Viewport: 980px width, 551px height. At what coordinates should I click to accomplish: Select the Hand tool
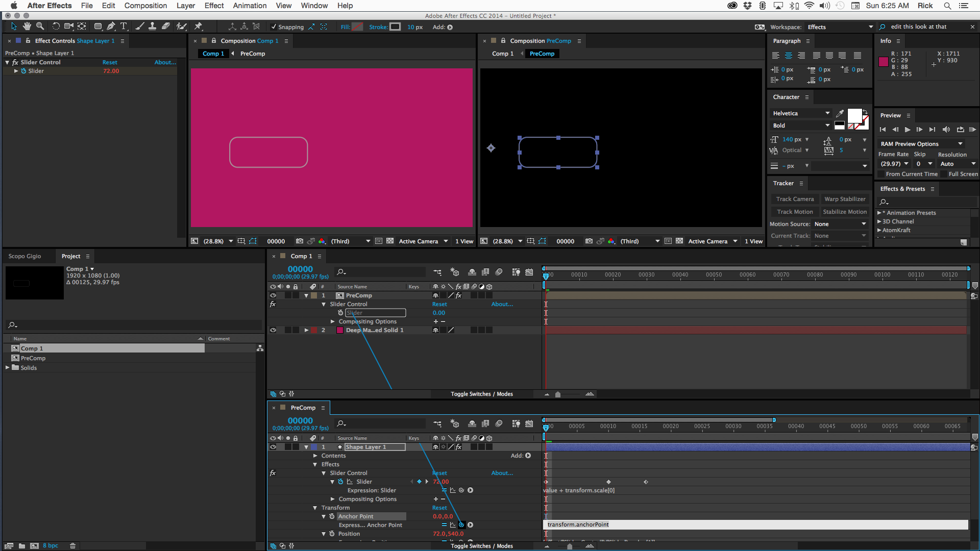[x=27, y=27]
